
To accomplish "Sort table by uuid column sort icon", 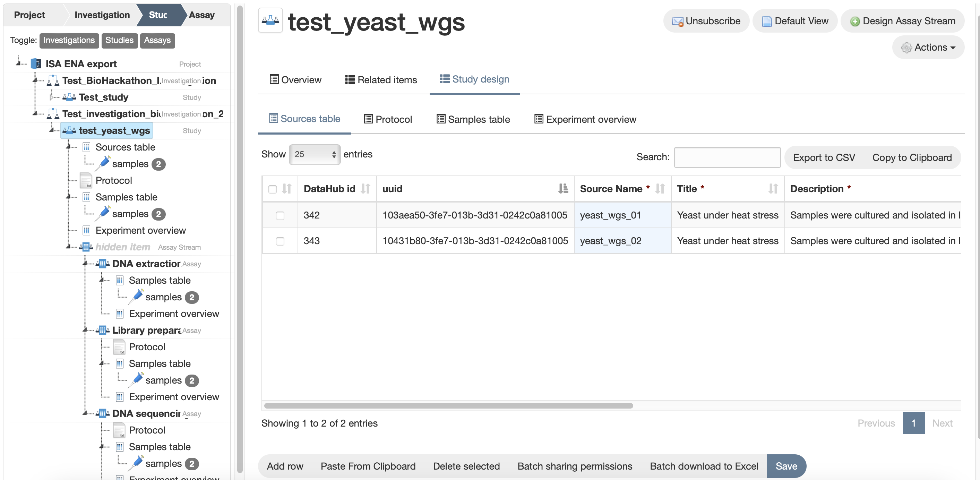I will click(x=563, y=189).
